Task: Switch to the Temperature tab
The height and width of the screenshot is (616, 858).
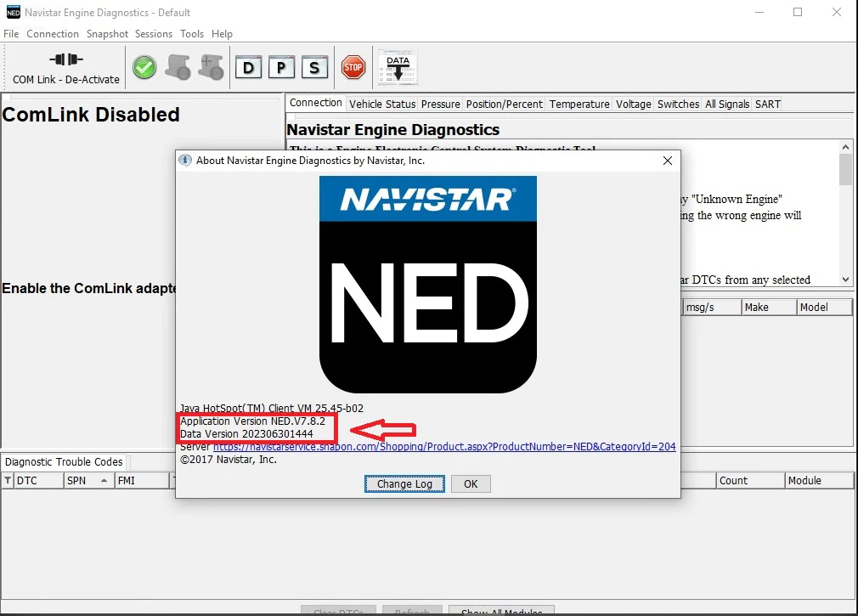Action: pos(579,104)
